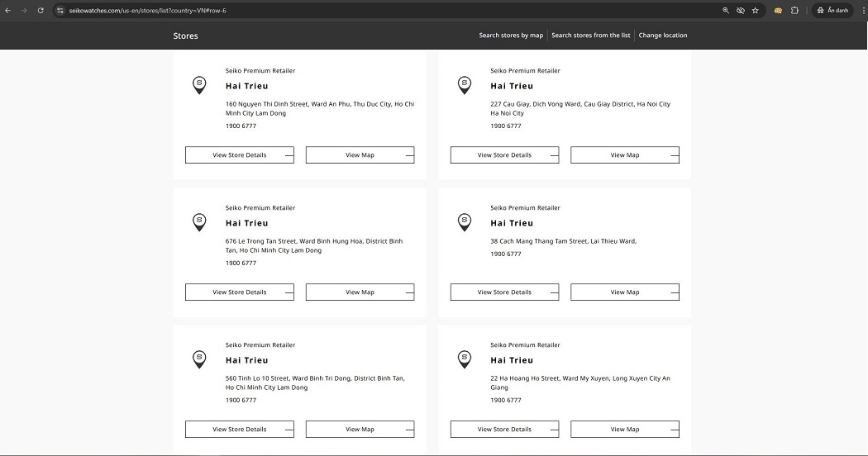Reload the Seiko stores page
The height and width of the screenshot is (456, 868).
point(41,11)
